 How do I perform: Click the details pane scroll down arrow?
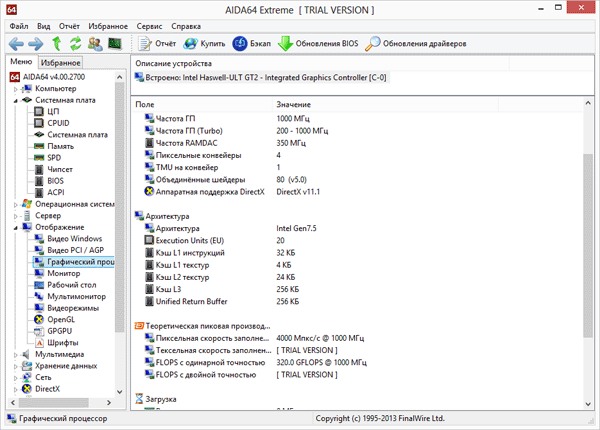588,404
